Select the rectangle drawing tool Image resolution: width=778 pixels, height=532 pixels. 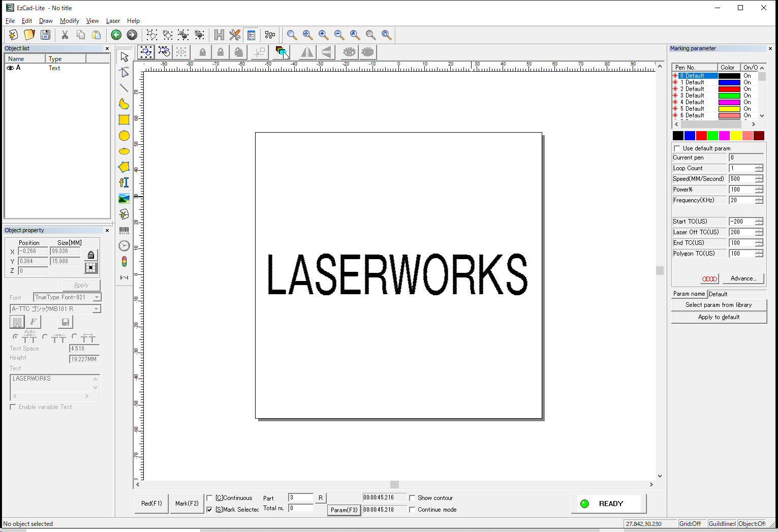(x=124, y=120)
